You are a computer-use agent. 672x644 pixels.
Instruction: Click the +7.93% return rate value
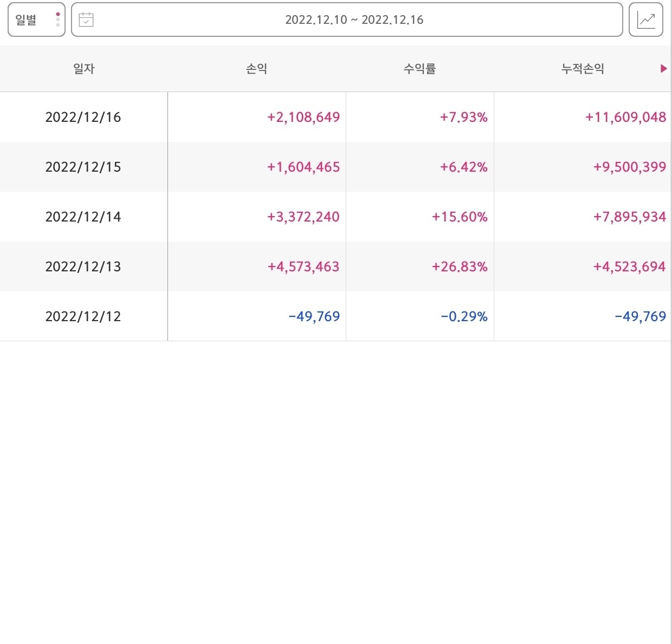463,116
